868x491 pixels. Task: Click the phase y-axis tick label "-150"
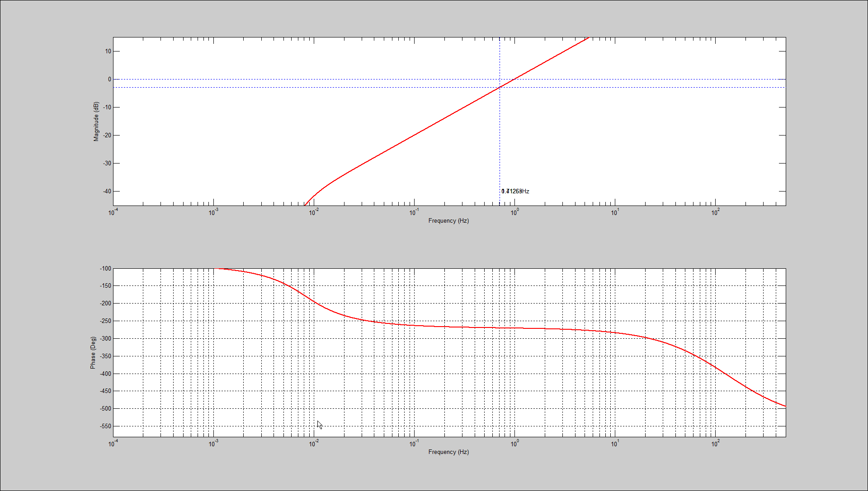click(x=105, y=286)
